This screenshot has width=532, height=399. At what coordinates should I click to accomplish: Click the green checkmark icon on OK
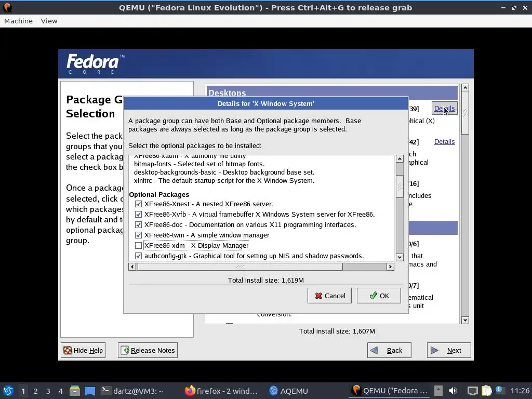373,296
